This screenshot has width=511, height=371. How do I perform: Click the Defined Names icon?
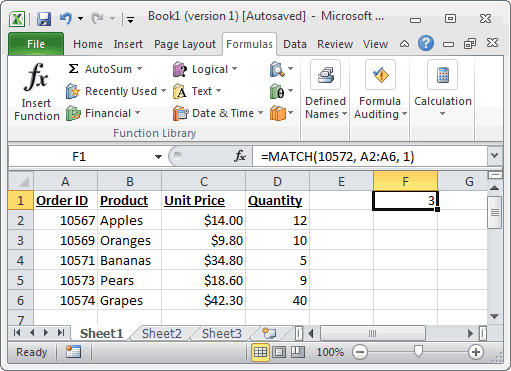point(325,75)
